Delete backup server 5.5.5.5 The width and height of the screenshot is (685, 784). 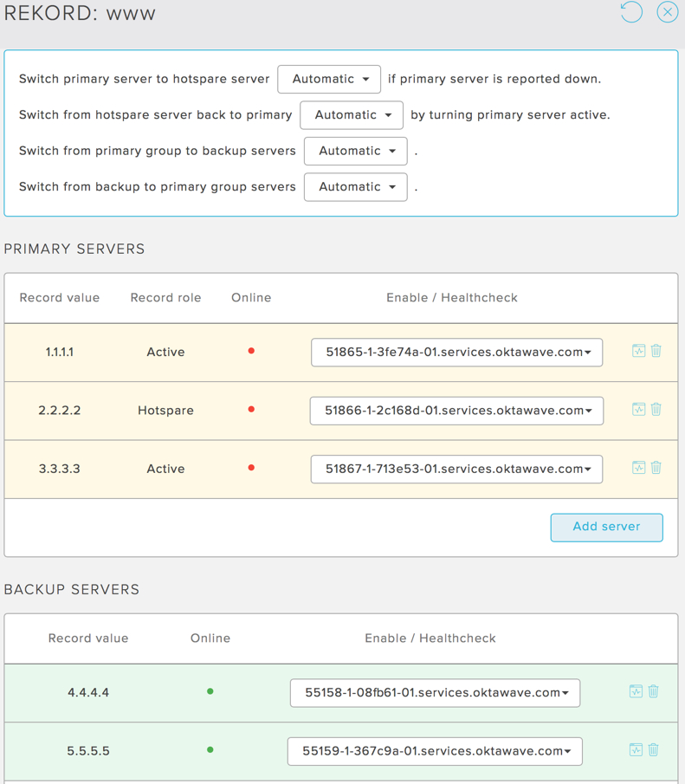pos(653,750)
